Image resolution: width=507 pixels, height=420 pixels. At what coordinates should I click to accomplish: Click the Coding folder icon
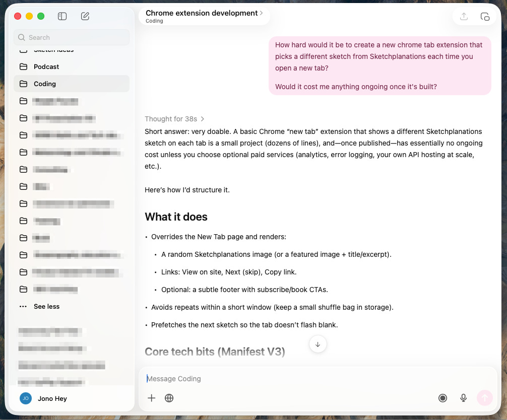pos(23,84)
